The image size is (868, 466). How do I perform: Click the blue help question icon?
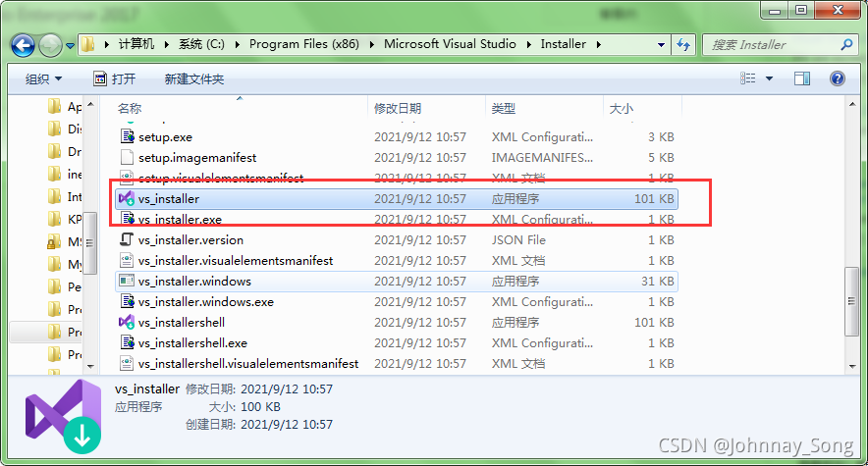click(x=837, y=78)
